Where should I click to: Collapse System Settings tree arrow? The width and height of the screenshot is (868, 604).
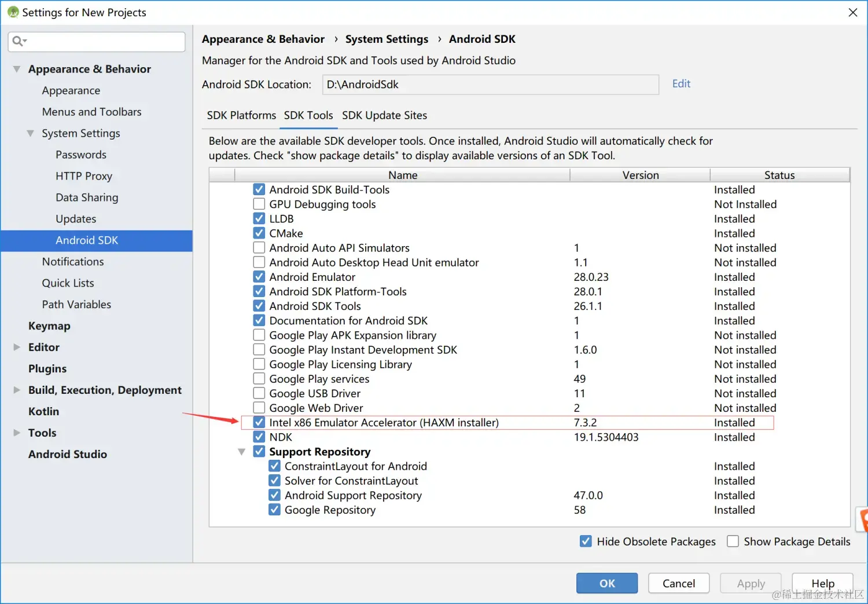[x=30, y=133]
